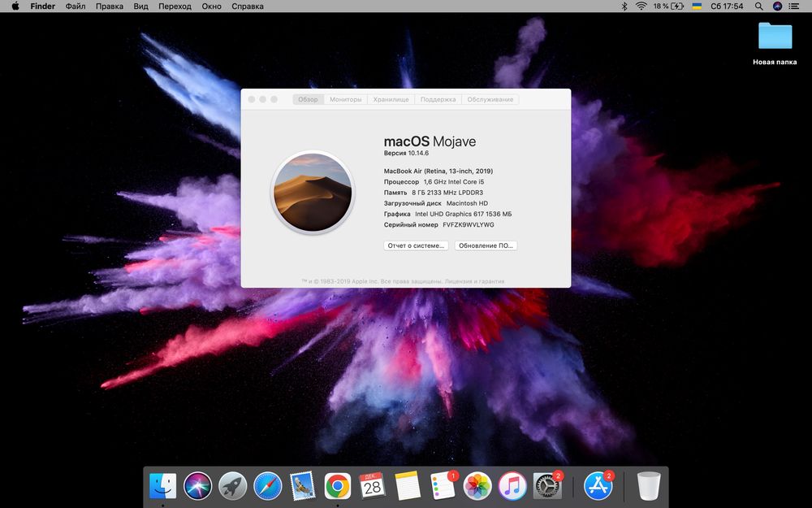This screenshot has height=508, width=812.
Task: Open the Trash in the Dock
Action: click(649, 486)
